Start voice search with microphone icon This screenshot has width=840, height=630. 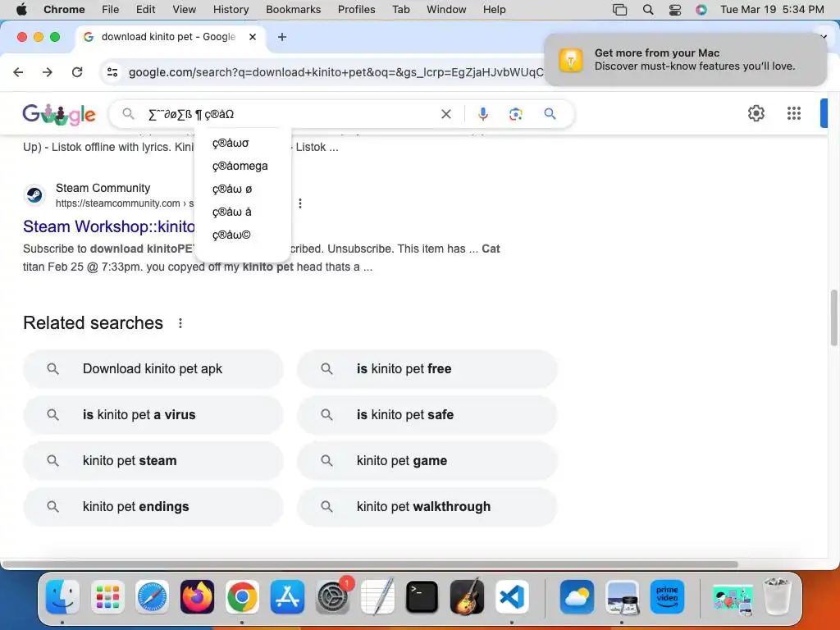[x=482, y=114]
